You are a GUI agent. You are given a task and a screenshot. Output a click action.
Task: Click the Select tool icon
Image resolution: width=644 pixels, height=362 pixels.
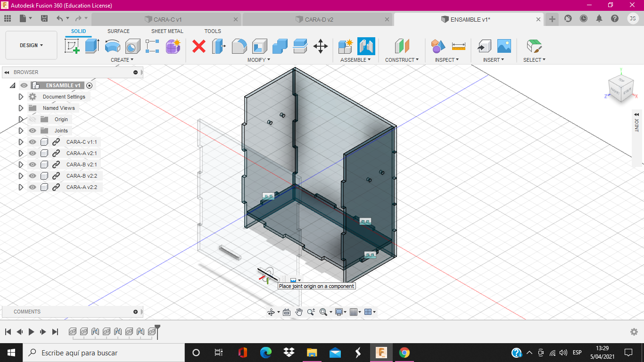[534, 46]
